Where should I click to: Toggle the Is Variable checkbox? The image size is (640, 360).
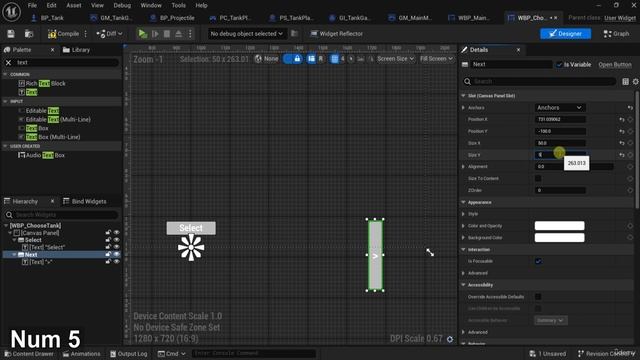click(559, 64)
